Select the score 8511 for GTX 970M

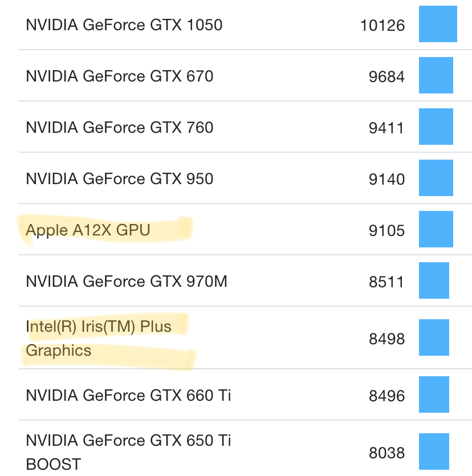tap(386, 282)
